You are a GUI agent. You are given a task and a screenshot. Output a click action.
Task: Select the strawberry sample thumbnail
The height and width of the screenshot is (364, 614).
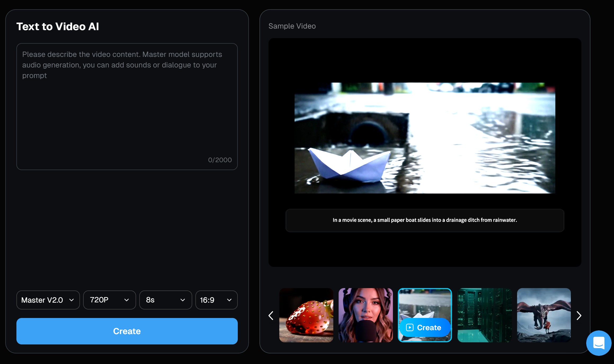click(306, 315)
